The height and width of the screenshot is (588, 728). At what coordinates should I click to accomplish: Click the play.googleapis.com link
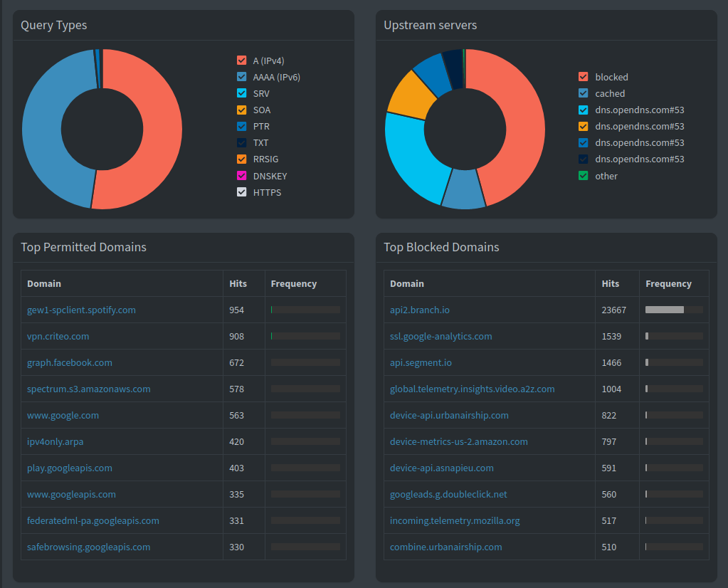[x=70, y=468]
